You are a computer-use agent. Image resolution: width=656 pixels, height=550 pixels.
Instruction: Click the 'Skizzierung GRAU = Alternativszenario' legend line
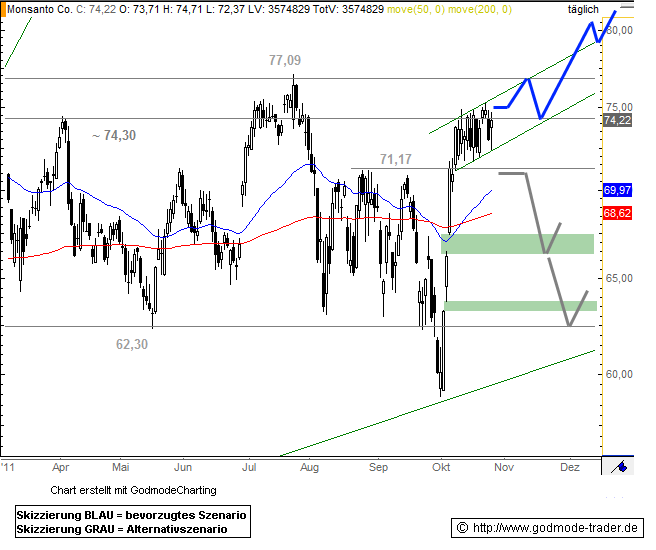point(122,529)
